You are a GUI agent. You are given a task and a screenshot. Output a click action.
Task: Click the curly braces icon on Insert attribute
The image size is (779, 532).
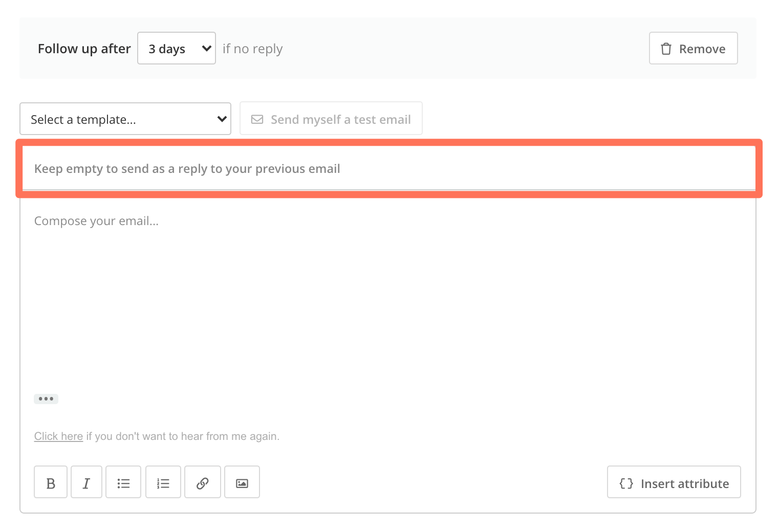(626, 482)
